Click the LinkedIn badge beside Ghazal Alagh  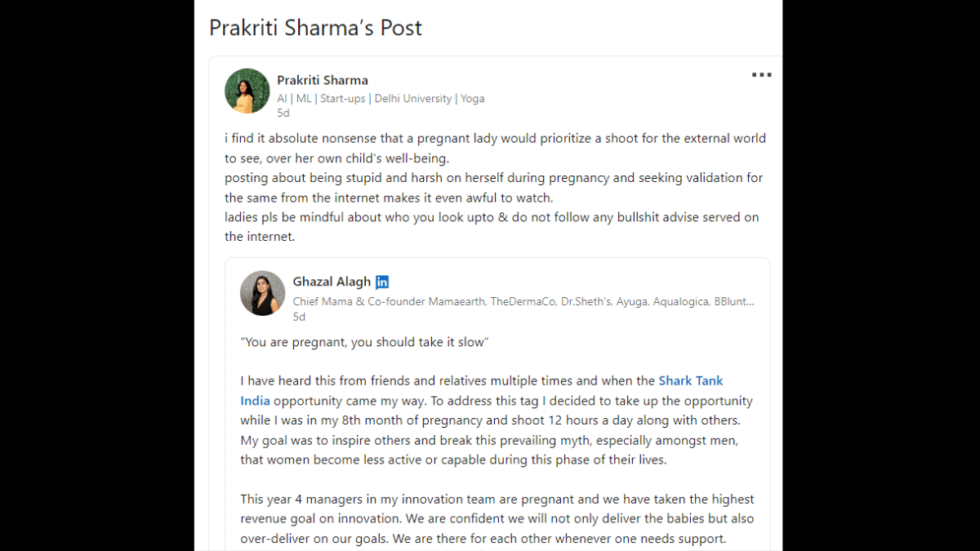(382, 282)
